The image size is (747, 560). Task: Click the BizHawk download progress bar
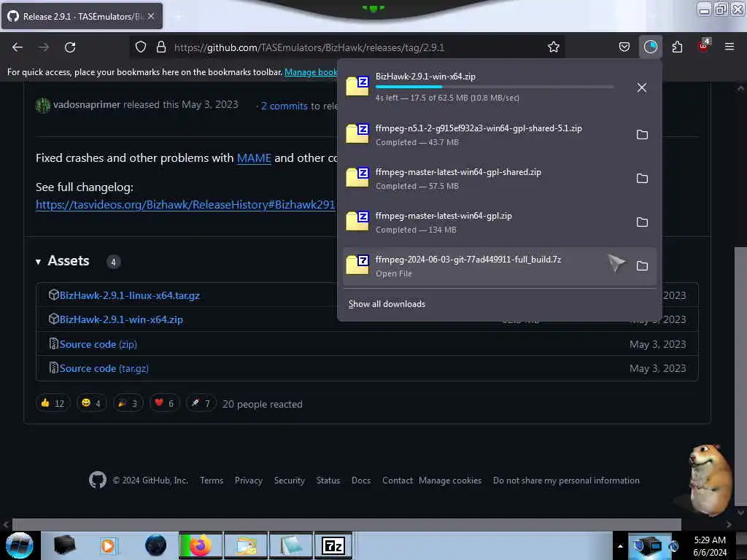tap(495, 87)
